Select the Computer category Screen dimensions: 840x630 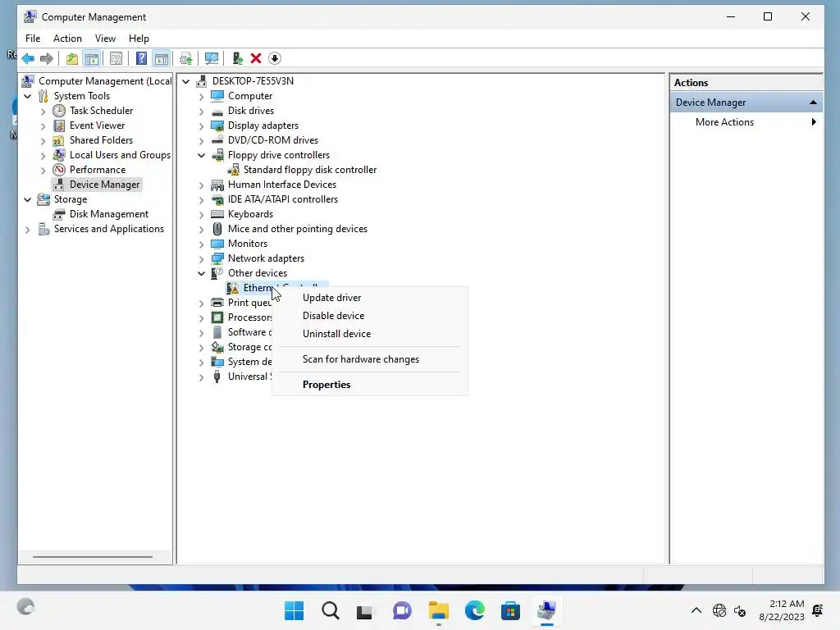coord(250,97)
